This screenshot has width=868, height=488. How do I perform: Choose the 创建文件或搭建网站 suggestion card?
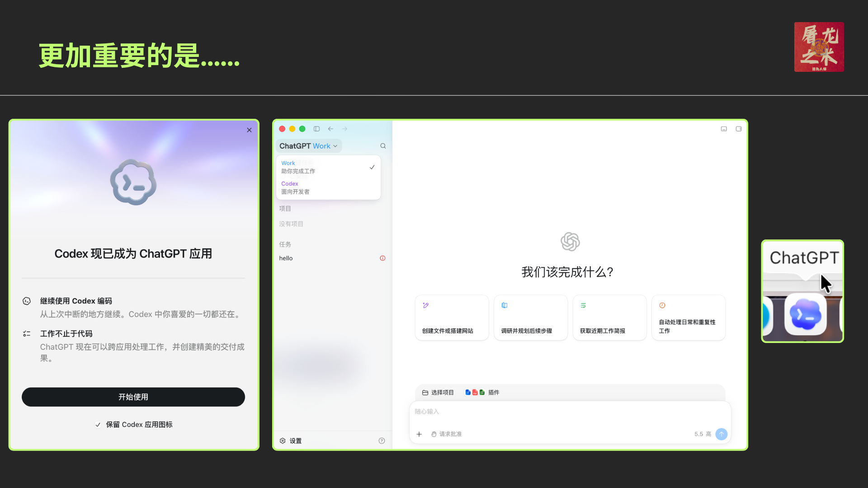coord(452,318)
